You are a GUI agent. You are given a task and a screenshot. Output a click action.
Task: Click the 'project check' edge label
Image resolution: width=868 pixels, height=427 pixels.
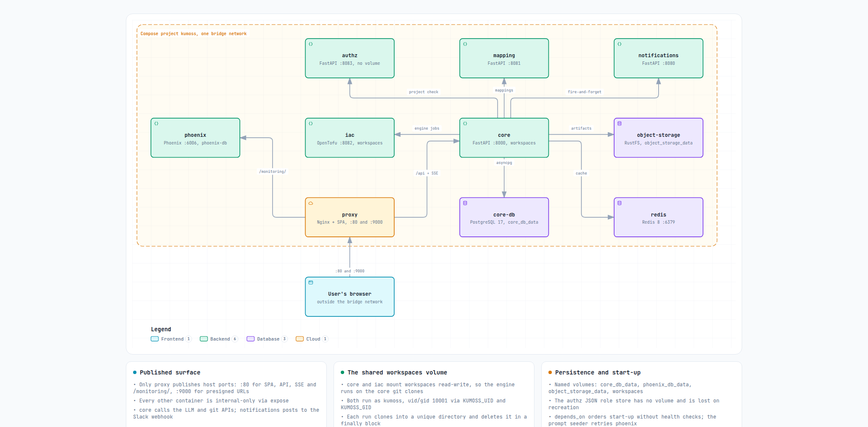coord(423,92)
